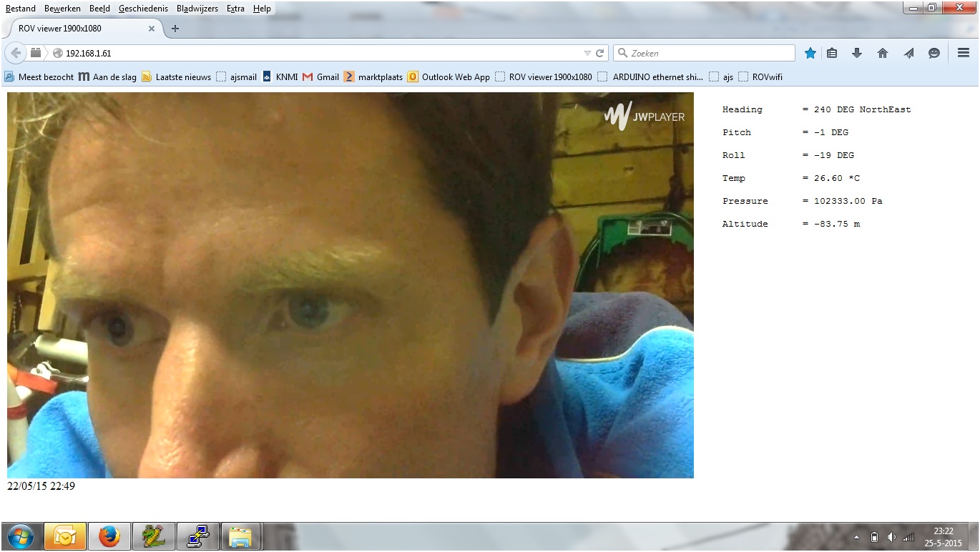Open the Windows Start menu
The width and height of the screenshot is (980, 552).
tap(20, 536)
